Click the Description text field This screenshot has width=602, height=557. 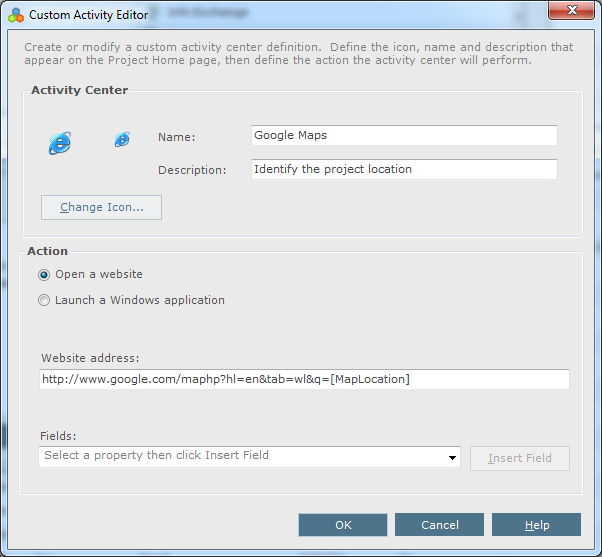(404, 169)
